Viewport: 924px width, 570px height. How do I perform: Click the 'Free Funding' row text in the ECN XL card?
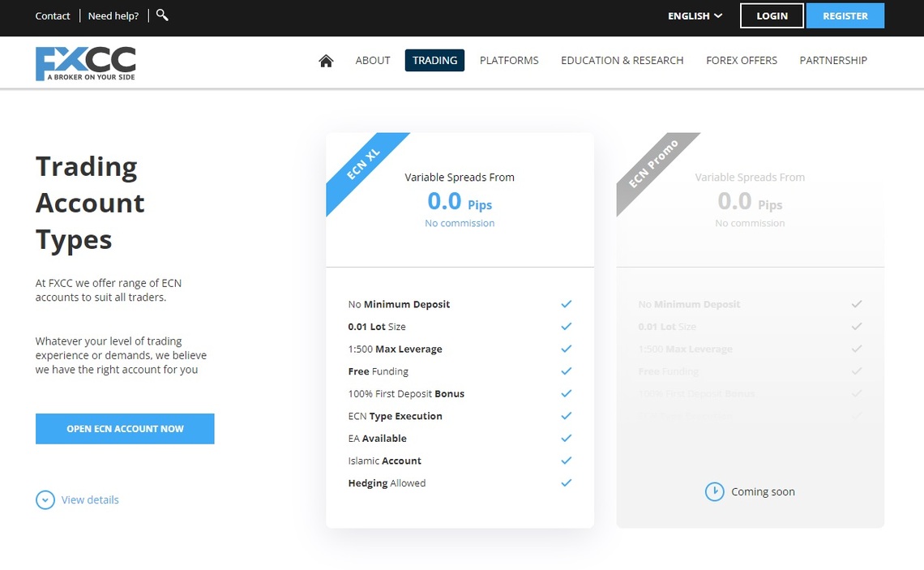pyautogui.click(x=378, y=371)
